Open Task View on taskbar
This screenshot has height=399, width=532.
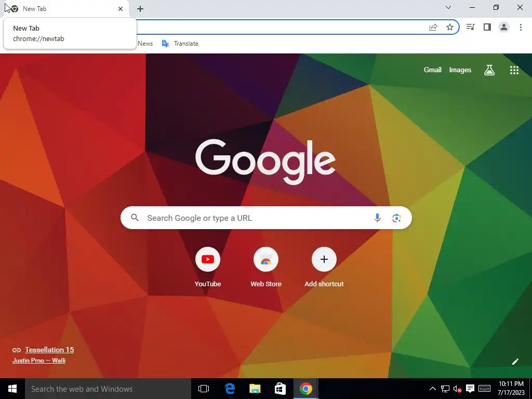(204, 389)
